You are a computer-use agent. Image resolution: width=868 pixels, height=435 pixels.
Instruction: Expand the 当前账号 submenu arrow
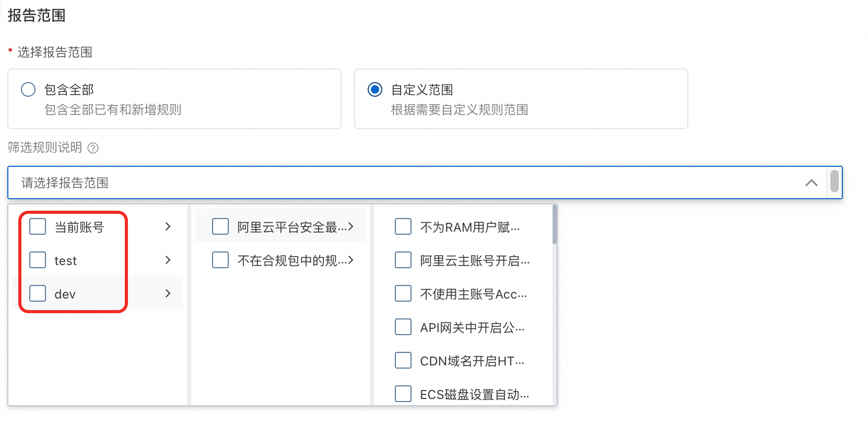click(x=168, y=226)
